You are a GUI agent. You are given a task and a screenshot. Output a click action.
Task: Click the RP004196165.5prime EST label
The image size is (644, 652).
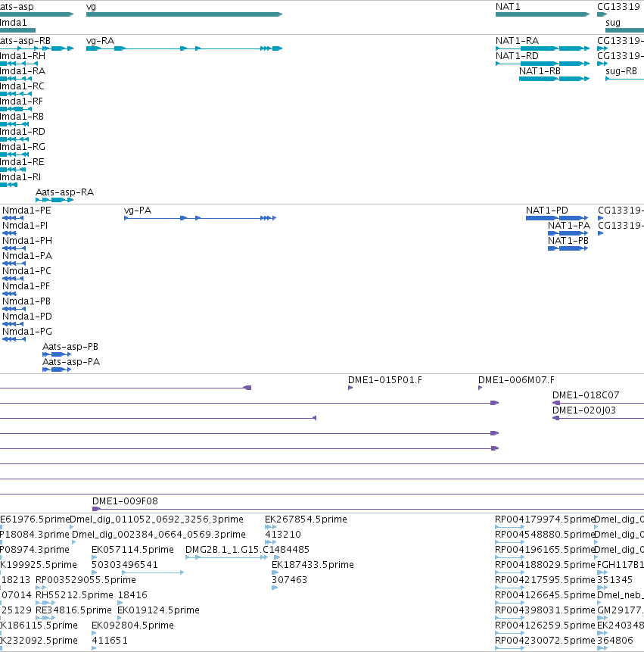545,550
